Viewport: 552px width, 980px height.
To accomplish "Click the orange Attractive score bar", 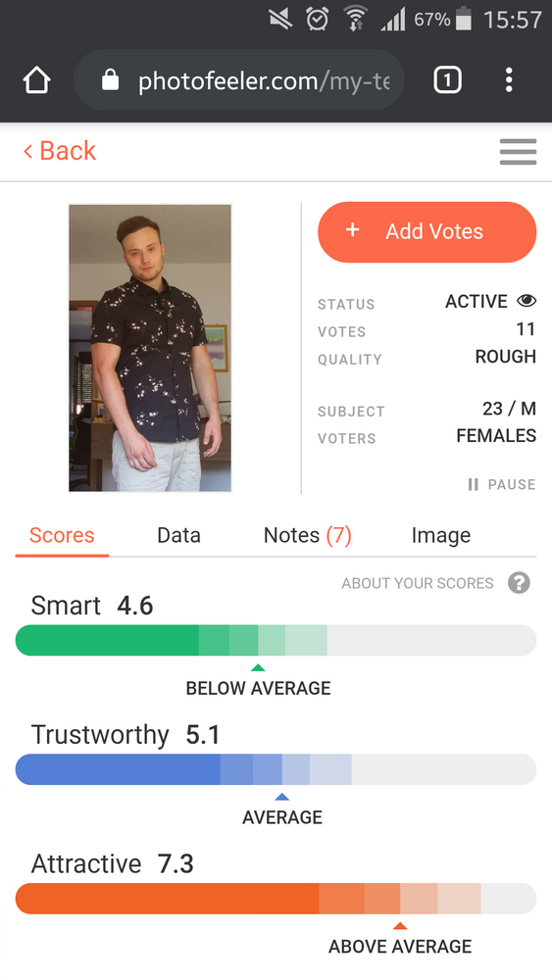I will coord(276,899).
